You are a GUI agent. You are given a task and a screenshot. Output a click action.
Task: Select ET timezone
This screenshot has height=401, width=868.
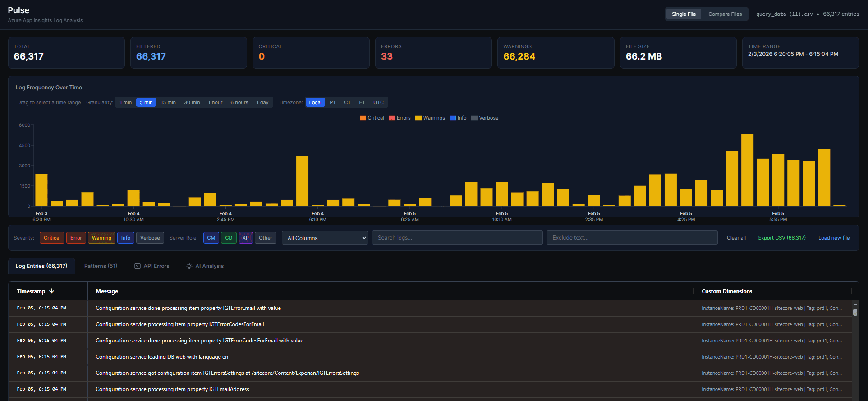pyautogui.click(x=362, y=102)
